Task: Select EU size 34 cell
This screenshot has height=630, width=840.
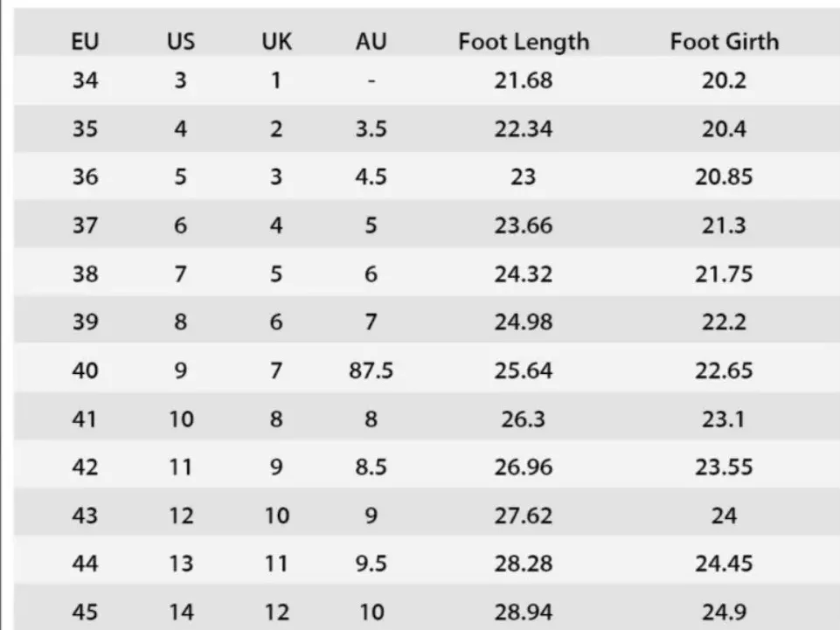Action: [x=85, y=81]
